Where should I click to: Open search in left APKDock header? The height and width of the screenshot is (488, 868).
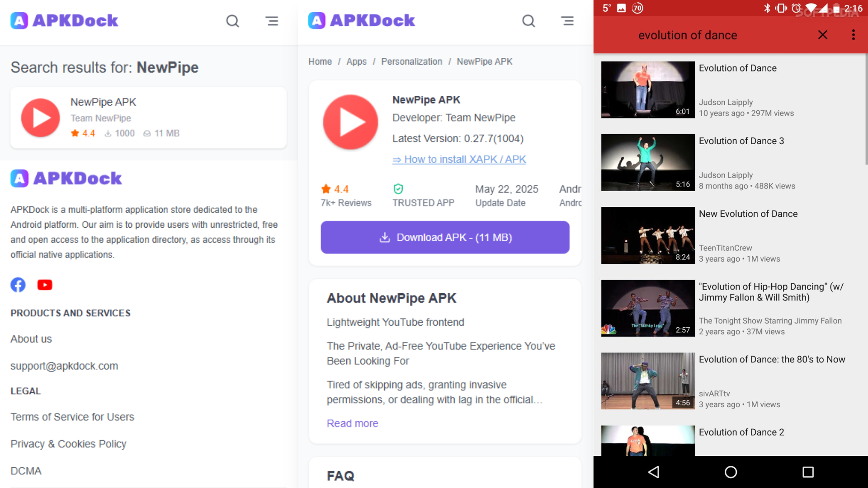(x=232, y=21)
